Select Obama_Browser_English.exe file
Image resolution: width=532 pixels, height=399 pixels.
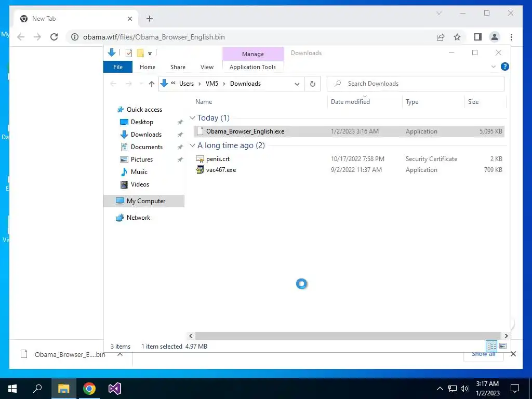349,131
